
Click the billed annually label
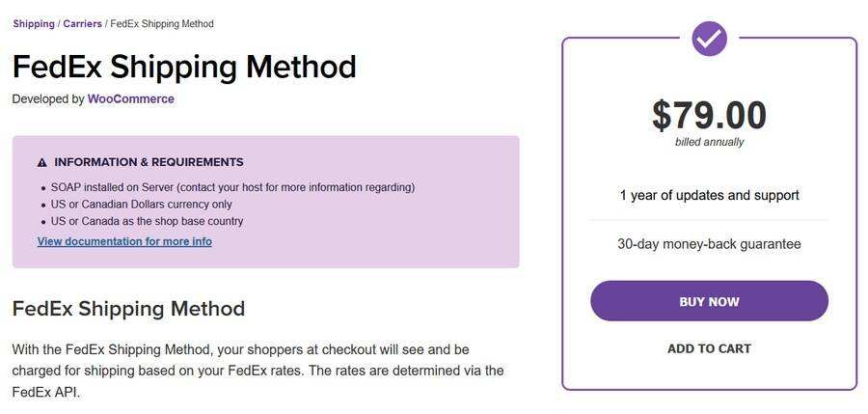[x=709, y=142]
